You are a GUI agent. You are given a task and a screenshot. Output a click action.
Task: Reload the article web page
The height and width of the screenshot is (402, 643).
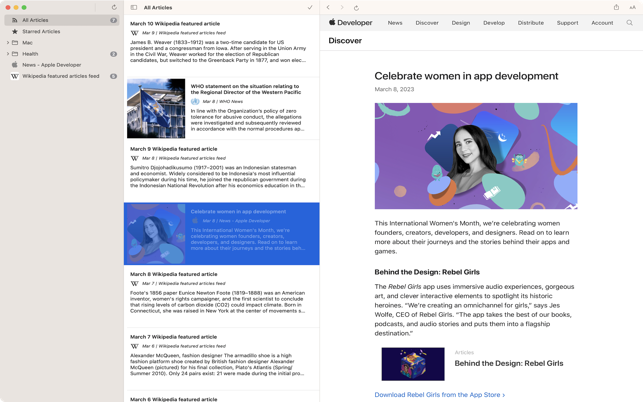click(x=356, y=8)
